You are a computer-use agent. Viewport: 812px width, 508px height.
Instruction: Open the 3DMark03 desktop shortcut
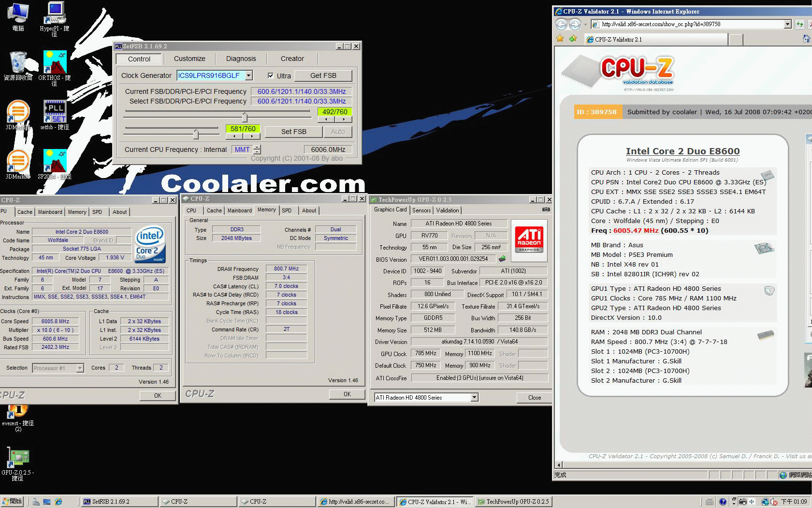point(18,115)
